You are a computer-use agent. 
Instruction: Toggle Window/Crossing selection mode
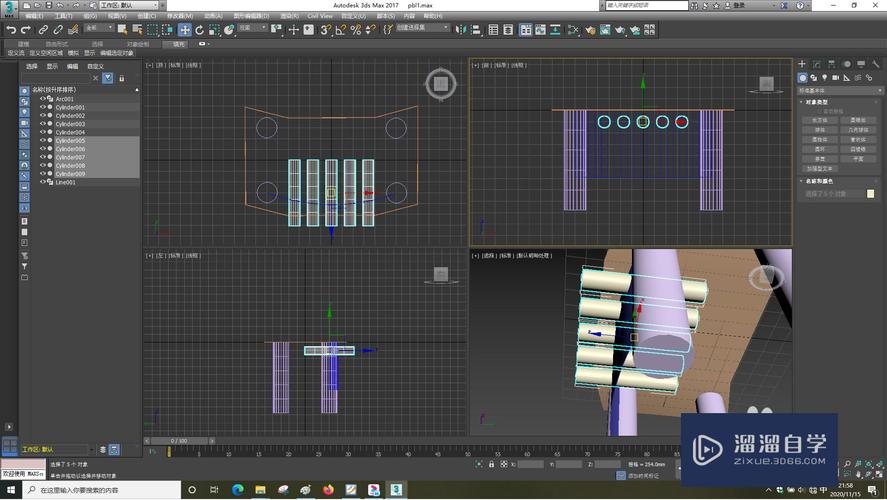point(167,30)
